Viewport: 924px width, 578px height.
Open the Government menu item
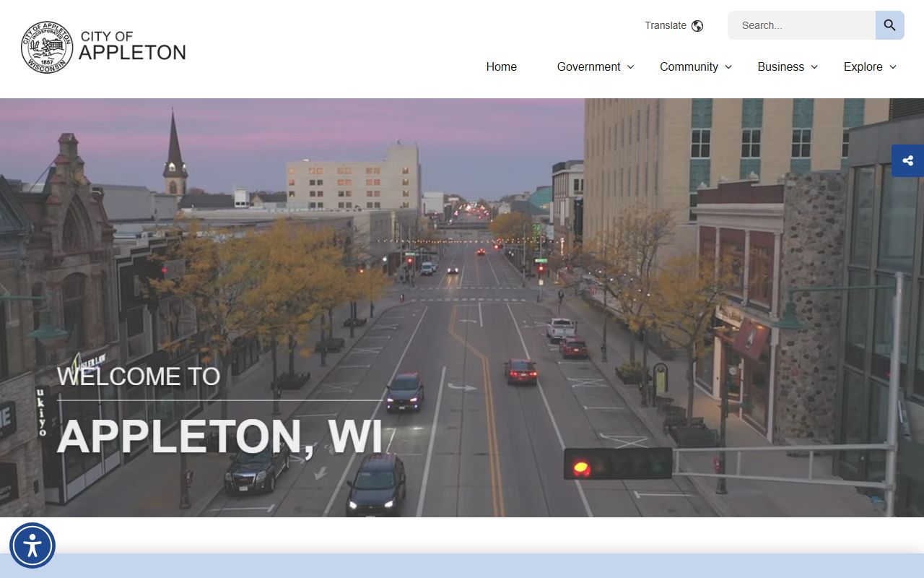click(x=588, y=66)
